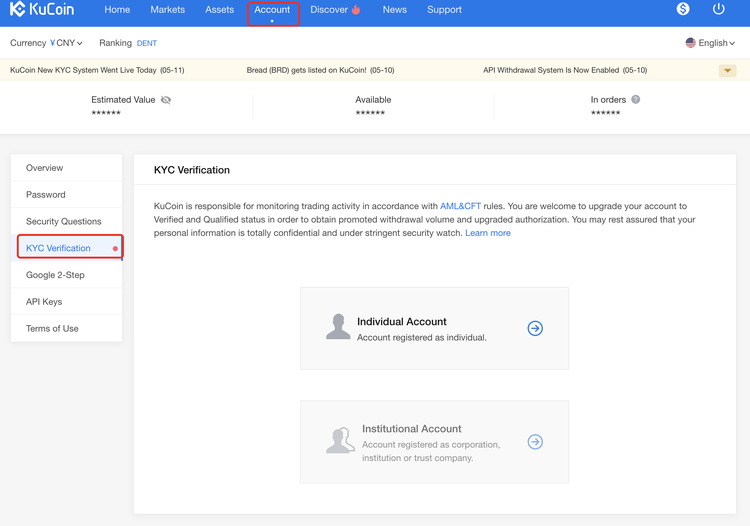Screen dimensions: 750x526
Task: Click the power logout icon
Action: click(718, 9)
